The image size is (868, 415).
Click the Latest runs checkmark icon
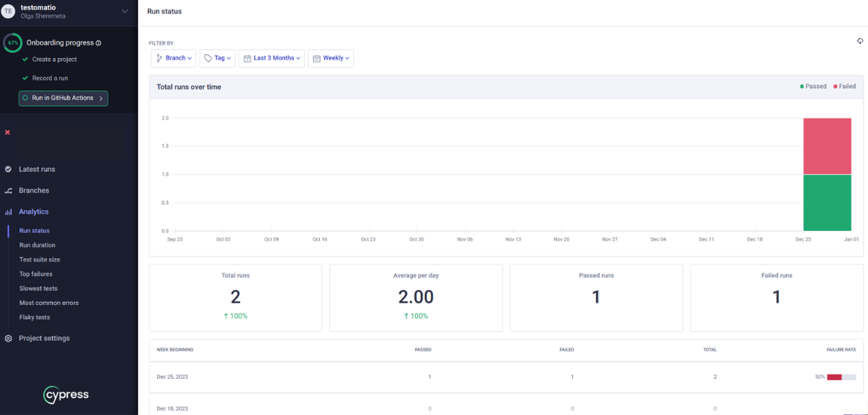8,169
